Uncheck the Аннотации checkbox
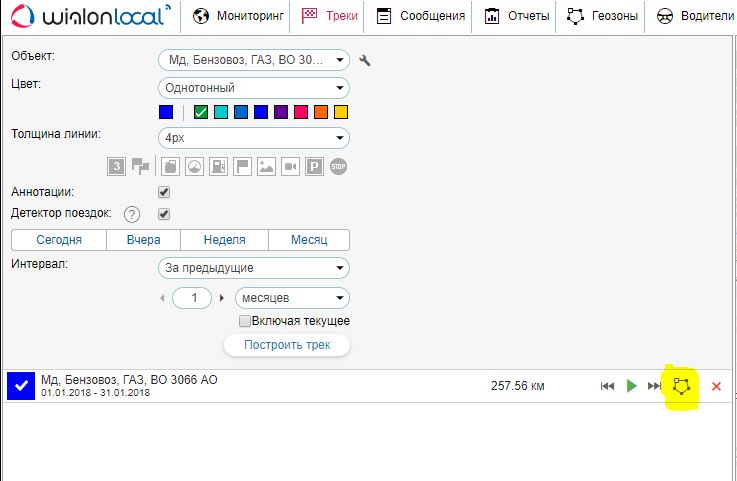 164,192
